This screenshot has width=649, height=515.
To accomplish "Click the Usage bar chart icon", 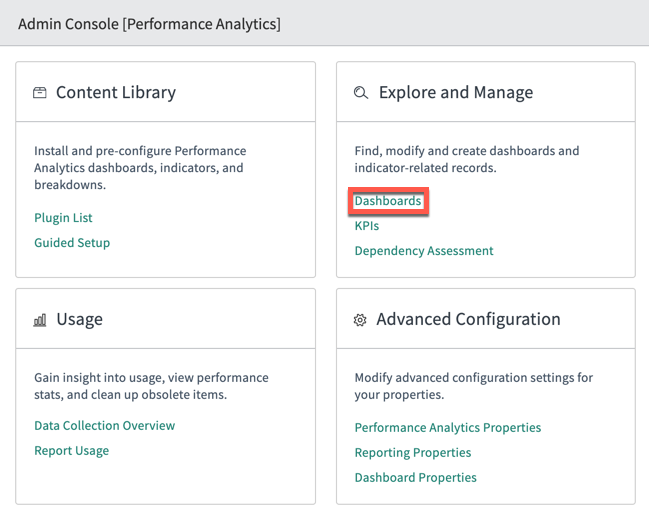I will pos(40,320).
